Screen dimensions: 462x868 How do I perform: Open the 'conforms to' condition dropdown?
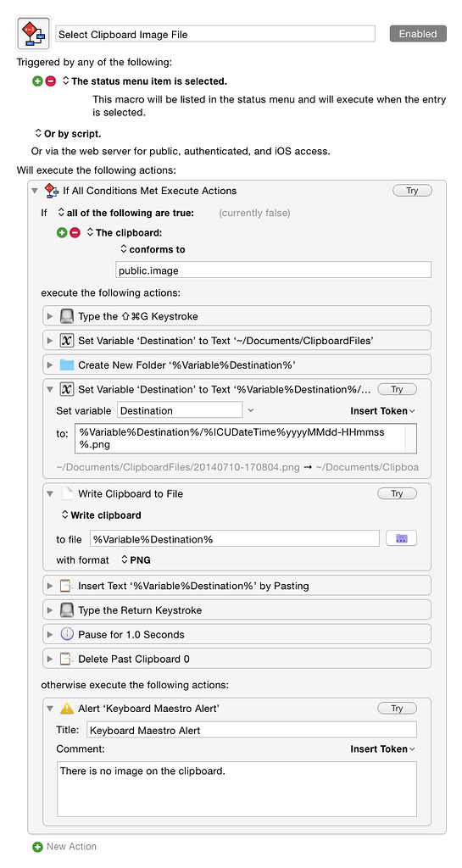(153, 250)
